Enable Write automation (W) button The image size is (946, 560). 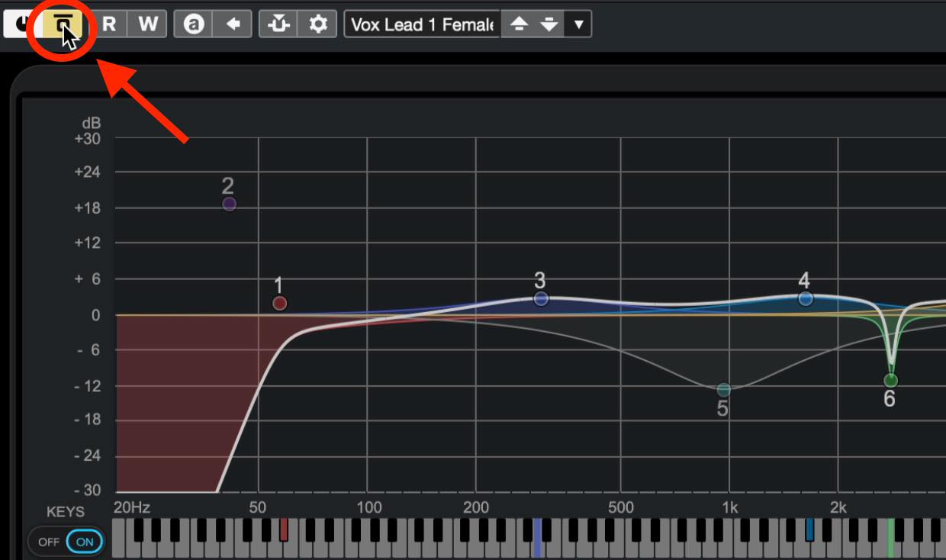(x=148, y=24)
